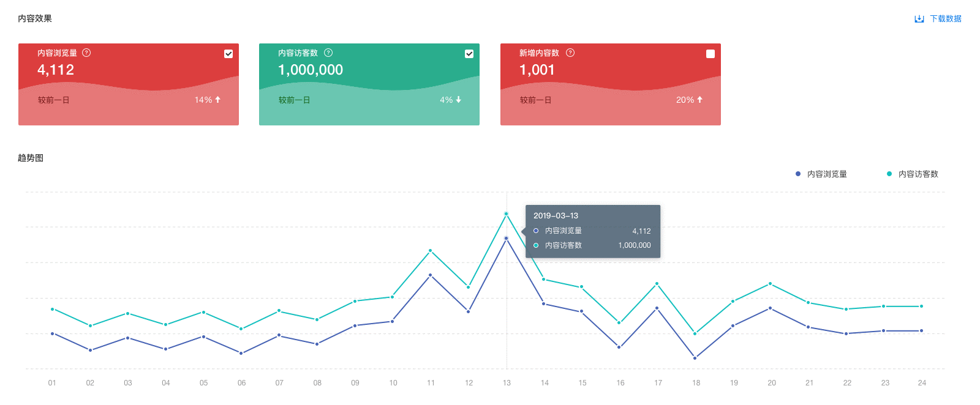Click teal data point at day 11
The height and width of the screenshot is (405, 980).
pyautogui.click(x=431, y=250)
